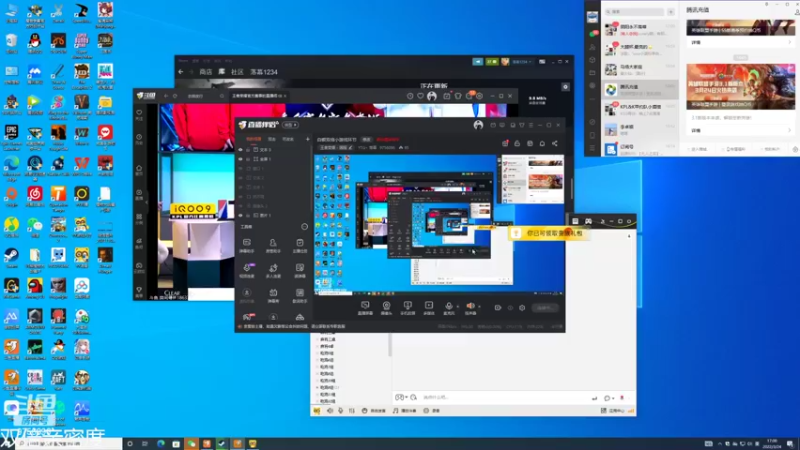800x450 pixels.
Task: Click the refresh icon in Huya client
Action: 175,96
